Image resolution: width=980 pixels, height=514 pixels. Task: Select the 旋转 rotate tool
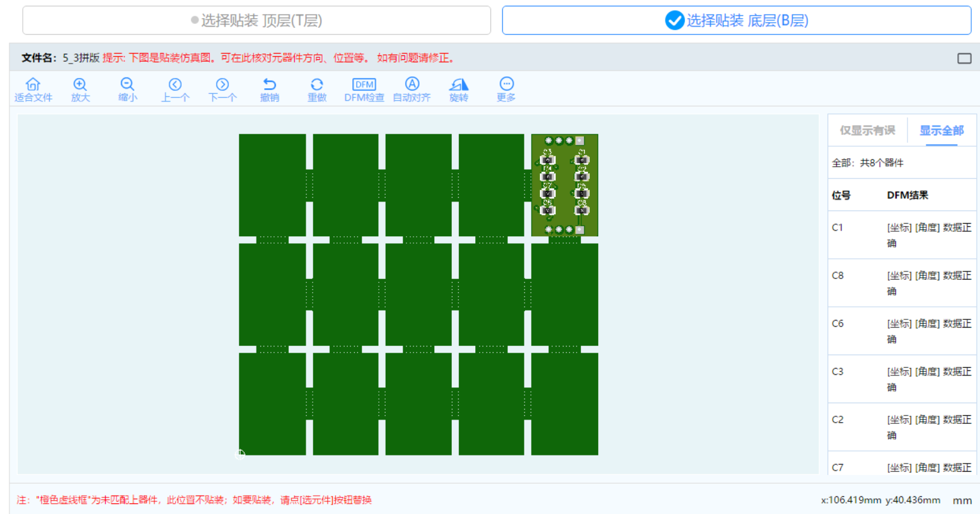[x=459, y=89]
